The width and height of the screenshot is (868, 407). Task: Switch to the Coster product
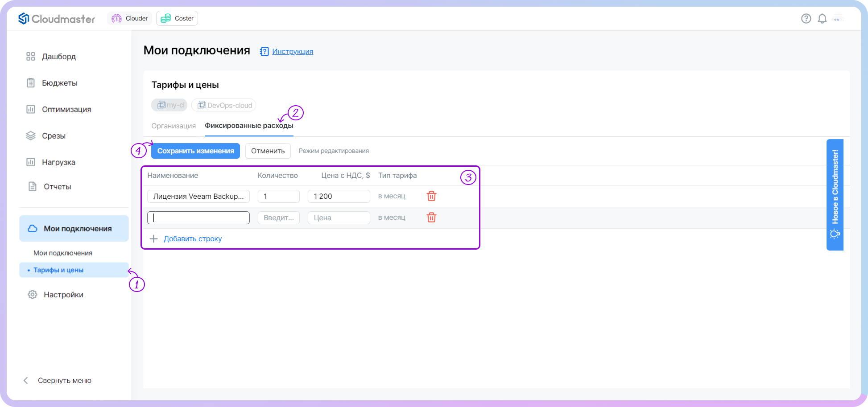point(177,18)
